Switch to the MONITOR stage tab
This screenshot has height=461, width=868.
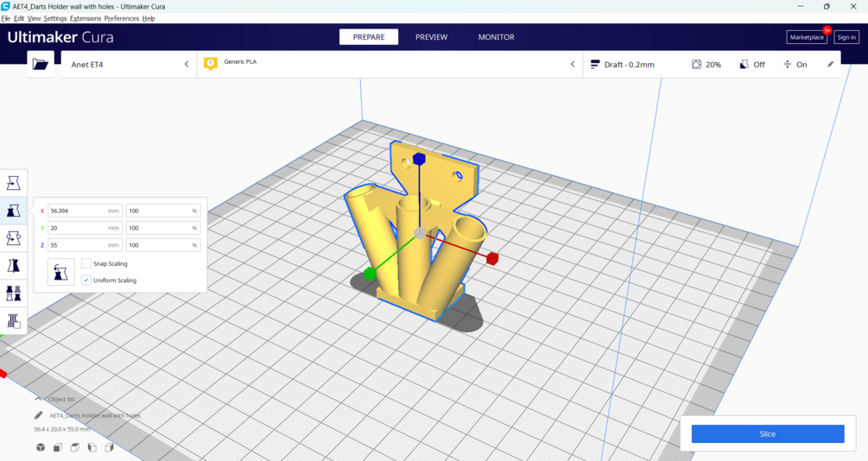[496, 36]
